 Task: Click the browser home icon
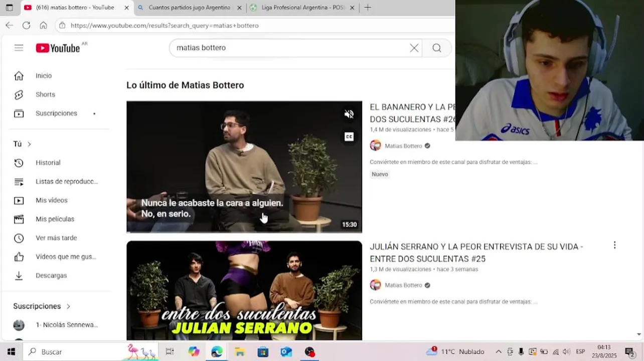coord(43,25)
